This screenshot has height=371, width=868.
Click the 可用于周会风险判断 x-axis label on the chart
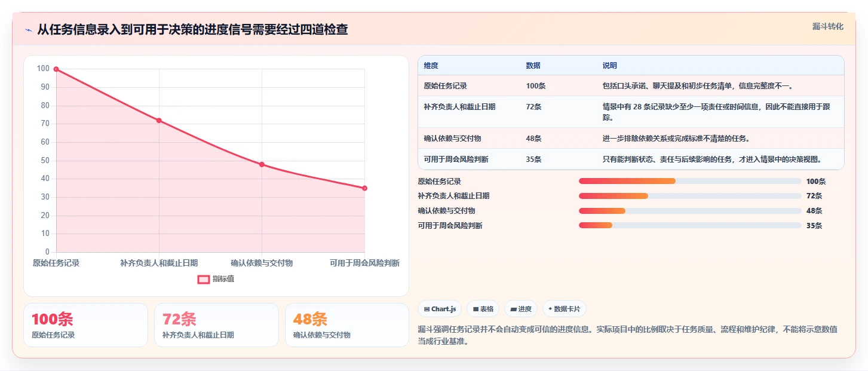364,263
